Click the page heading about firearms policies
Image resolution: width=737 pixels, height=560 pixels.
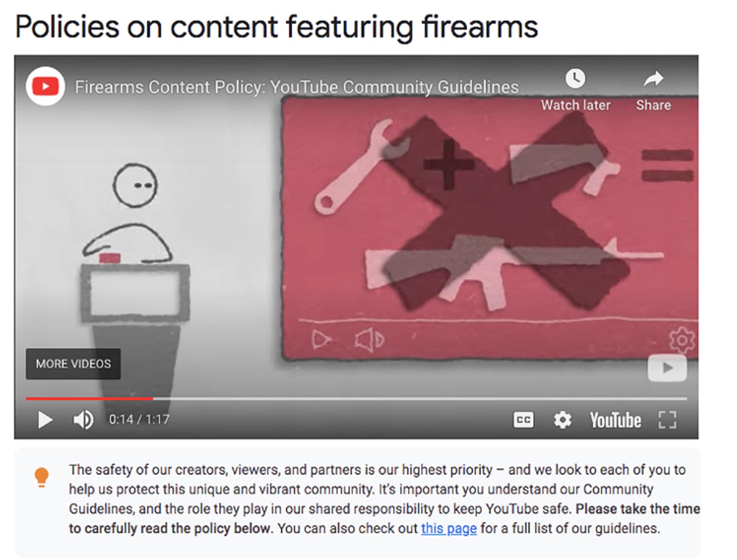coord(276,27)
